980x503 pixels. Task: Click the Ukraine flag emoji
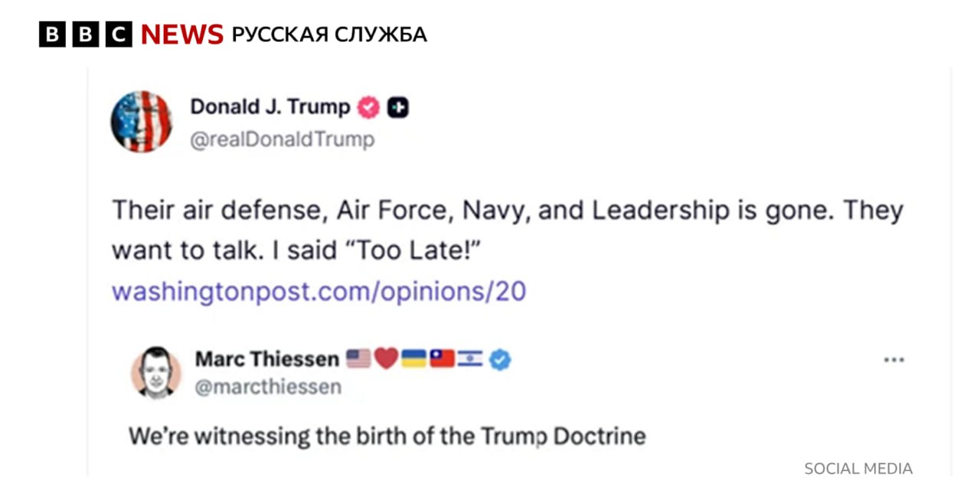click(x=413, y=358)
